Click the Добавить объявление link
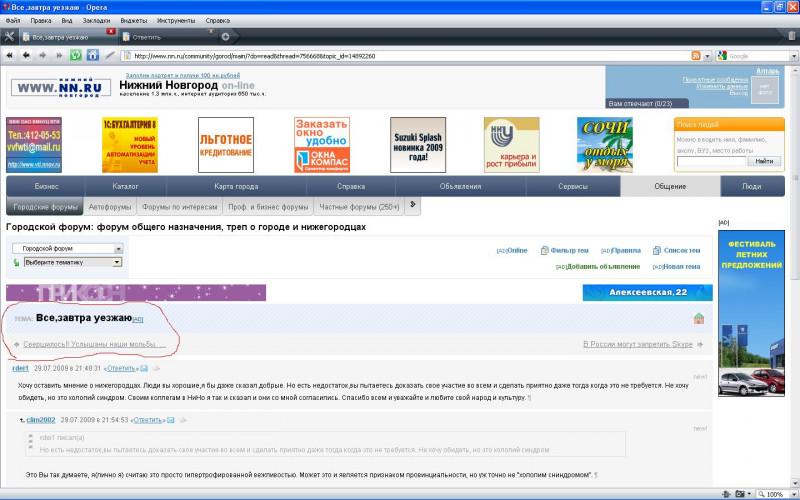 pos(604,266)
